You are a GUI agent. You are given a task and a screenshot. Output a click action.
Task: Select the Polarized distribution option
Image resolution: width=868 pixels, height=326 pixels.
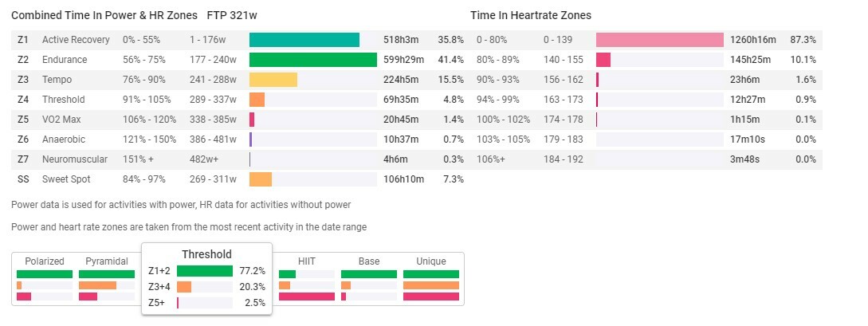(x=44, y=261)
